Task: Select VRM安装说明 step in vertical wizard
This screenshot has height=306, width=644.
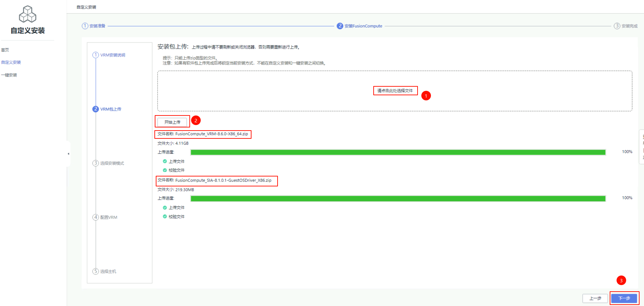Action: [113, 55]
